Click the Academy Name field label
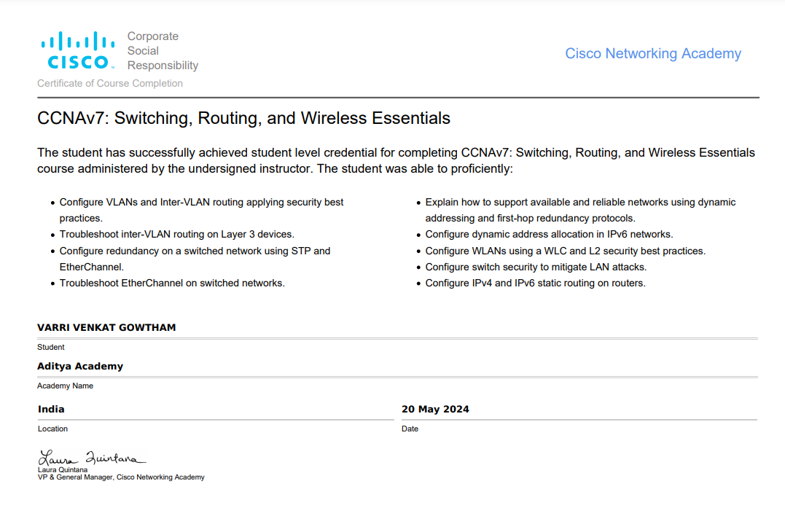Screen dimensions: 785x532 pos(65,386)
